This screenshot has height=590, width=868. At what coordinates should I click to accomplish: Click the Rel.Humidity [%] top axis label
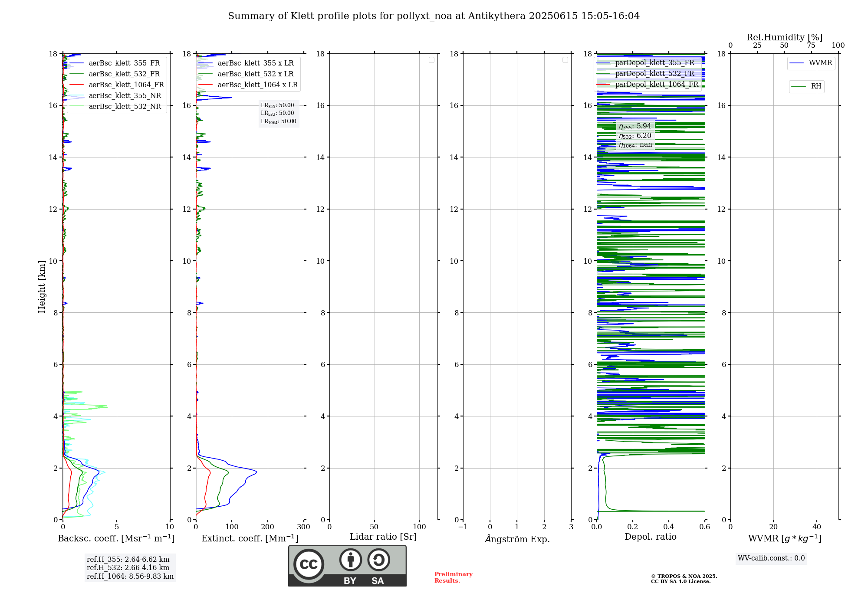(785, 37)
